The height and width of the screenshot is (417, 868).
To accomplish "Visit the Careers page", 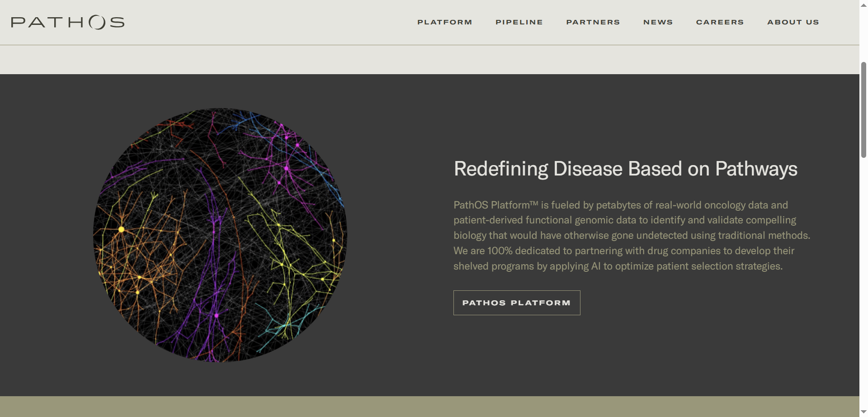I will [x=720, y=22].
